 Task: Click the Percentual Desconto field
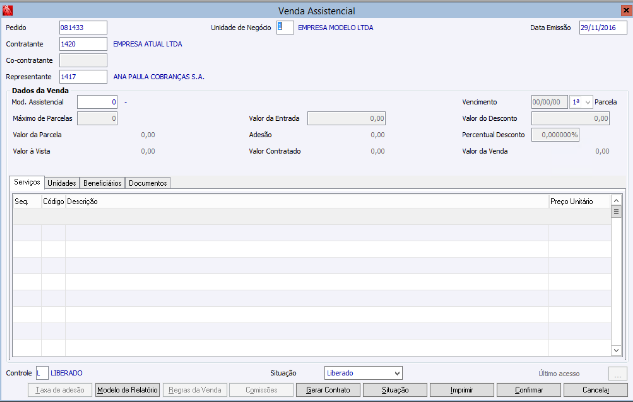[x=555, y=135]
